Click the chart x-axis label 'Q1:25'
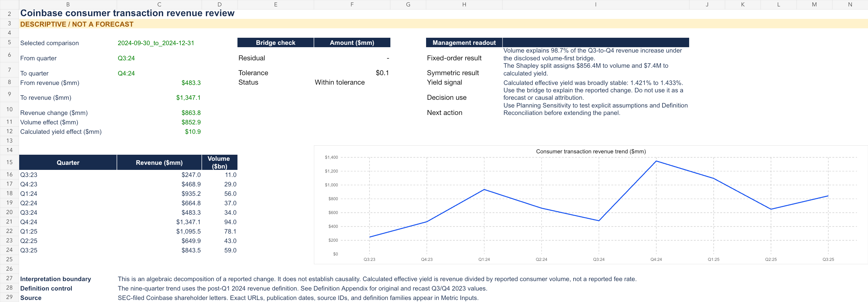Viewport: 868px width, 302px height. click(713, 260)
